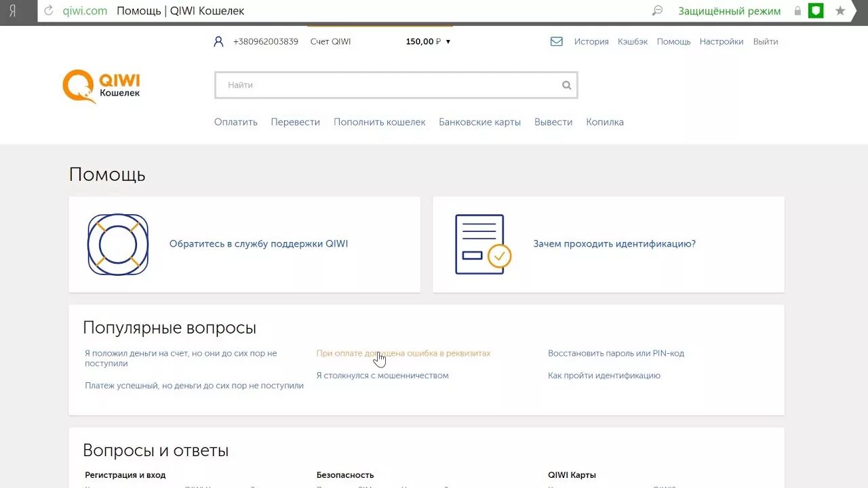Click the search magnifier icon
The width and height of the screenshot is (868, 488).
pos(566,85)
